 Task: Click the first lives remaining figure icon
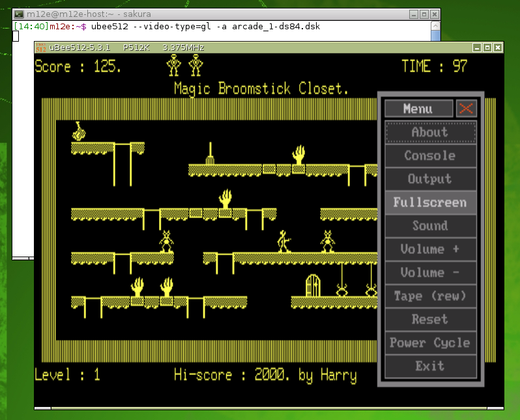click(174, 66)
